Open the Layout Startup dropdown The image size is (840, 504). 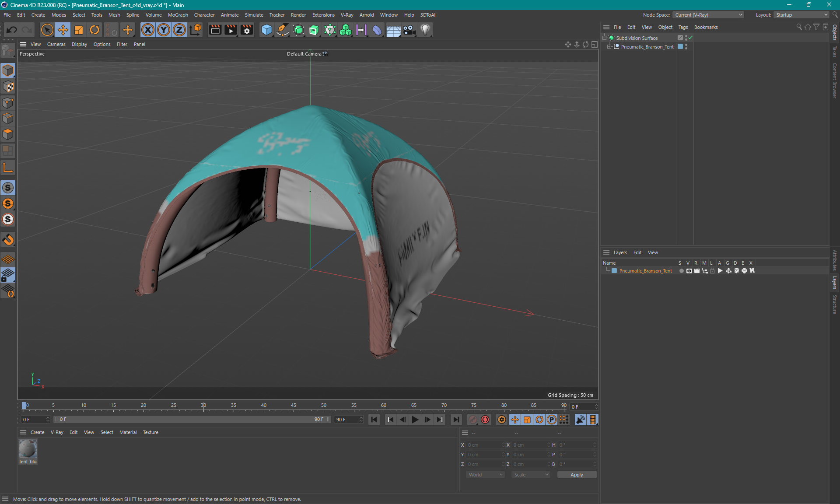coord(801,15)
